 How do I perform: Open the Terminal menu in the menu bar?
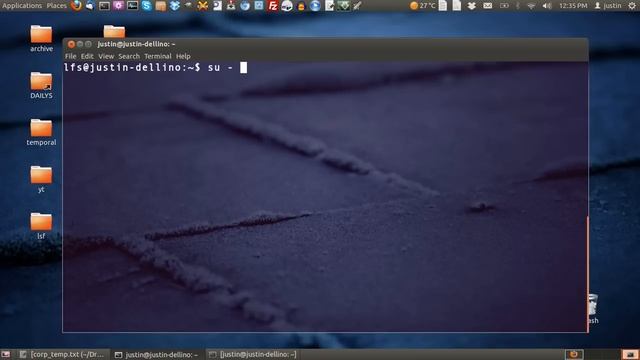pos(158,56)
